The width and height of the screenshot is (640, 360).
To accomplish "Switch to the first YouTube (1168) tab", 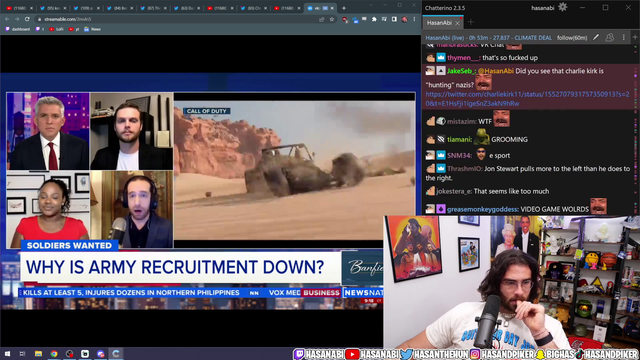I will pos(18,8).
